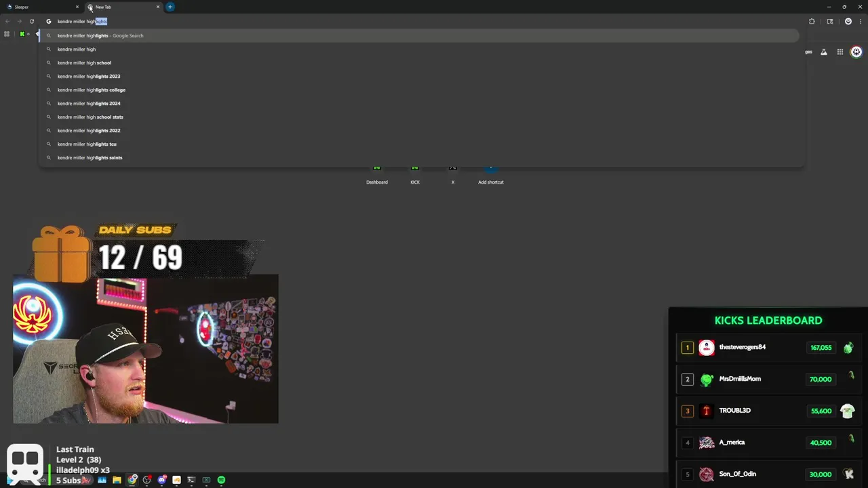This screenshot has width=868, height=488.
Task: Open the green Kick bookmark icon
Action: click(22, 34)
